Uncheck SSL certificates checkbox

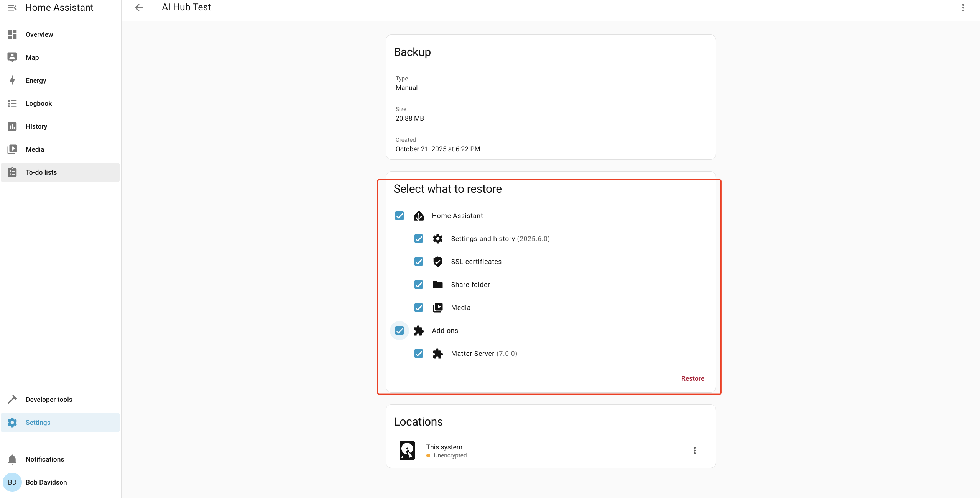pos(419,262)
